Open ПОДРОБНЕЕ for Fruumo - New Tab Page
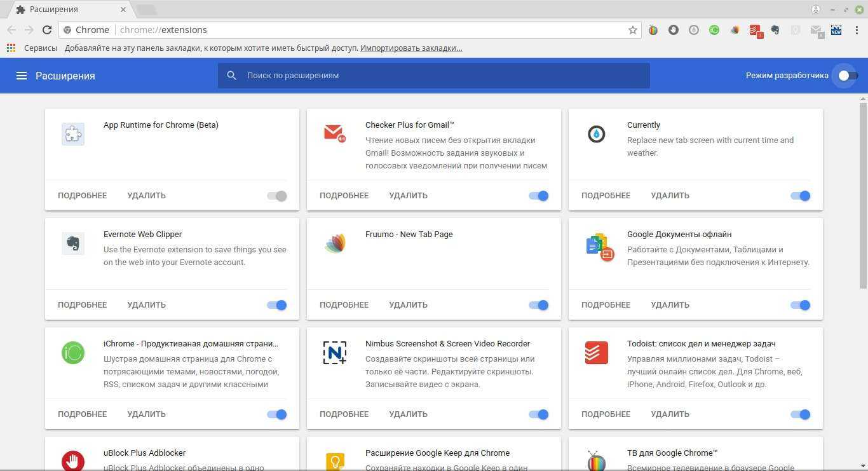 (344, 304)
